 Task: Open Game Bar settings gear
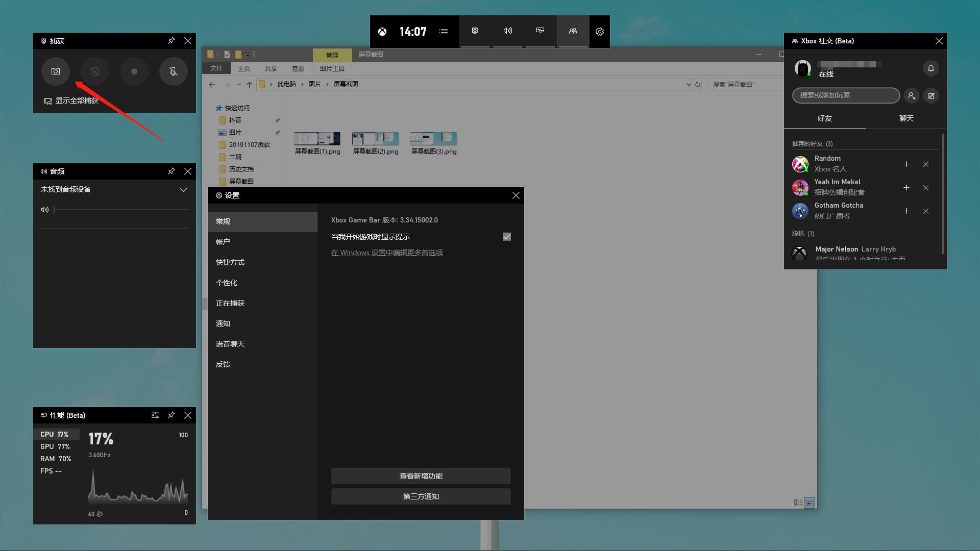click(x=600, y=32)
